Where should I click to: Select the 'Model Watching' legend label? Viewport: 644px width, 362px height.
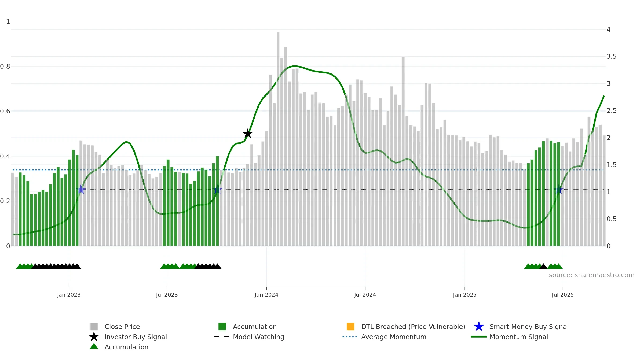(x=258, y=337)
